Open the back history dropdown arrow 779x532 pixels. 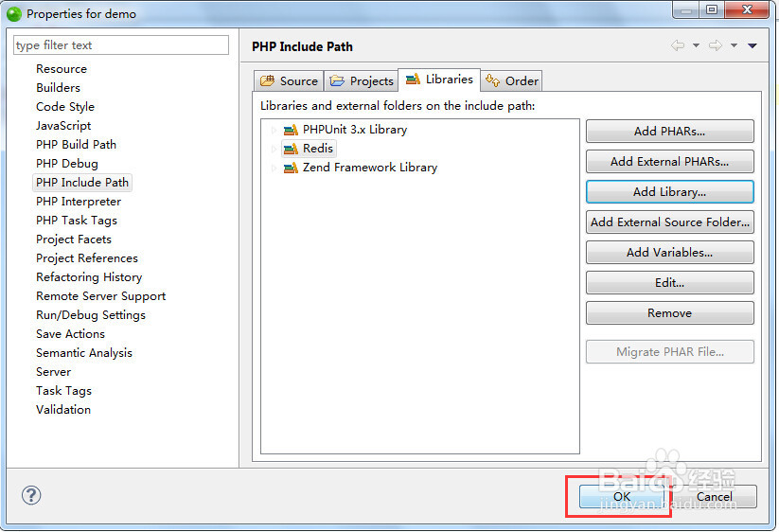tap(696, 45)
